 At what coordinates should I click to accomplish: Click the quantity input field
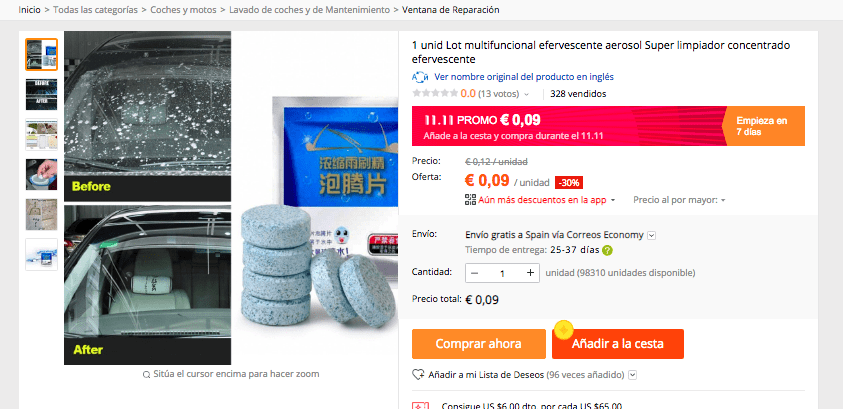tap(503, 273)
